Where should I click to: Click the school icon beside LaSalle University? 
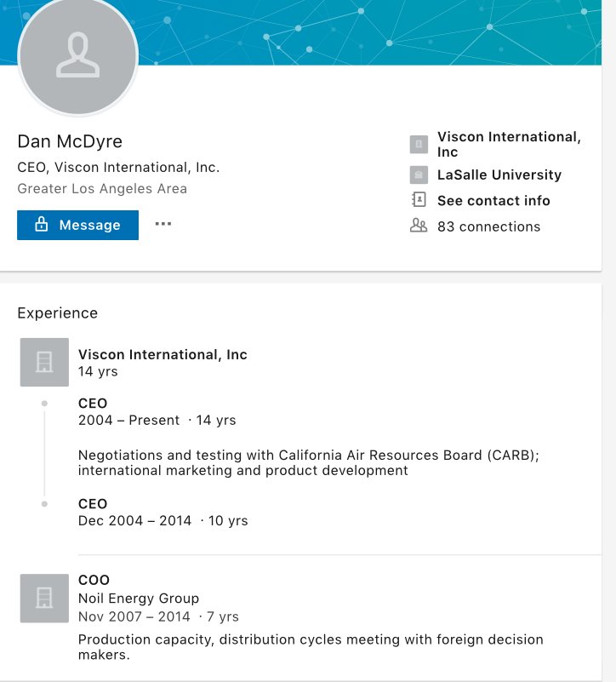tap(419, 175)
